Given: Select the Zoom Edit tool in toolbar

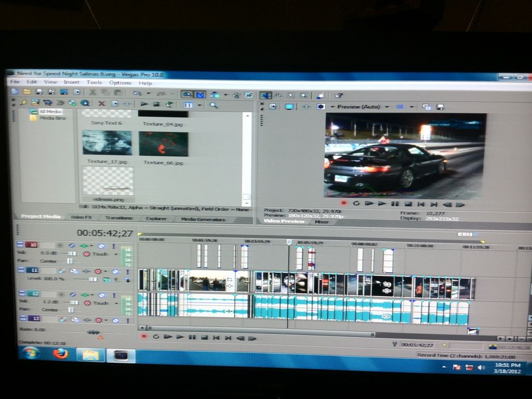Looking at the screenshot, I should pos(304,96).
